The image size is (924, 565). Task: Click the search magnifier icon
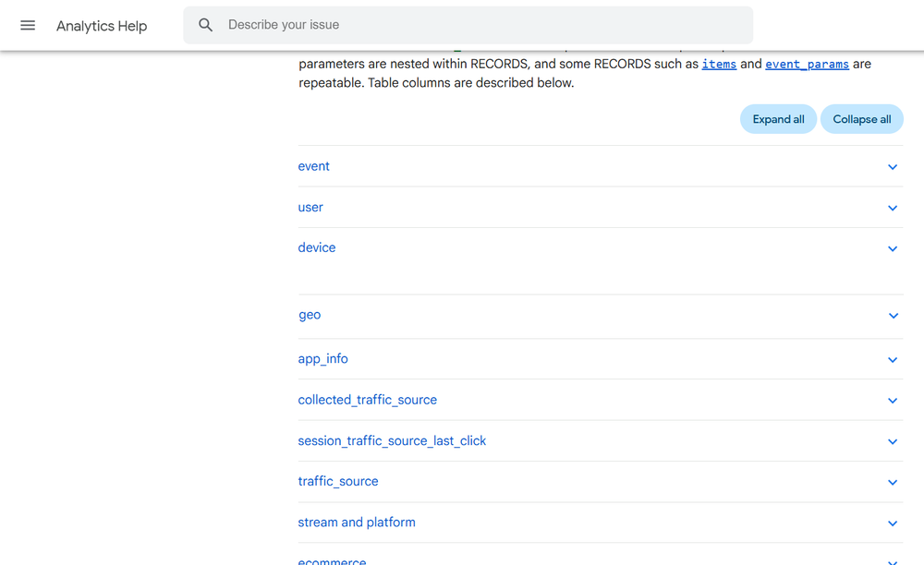pyautogui.click(x=206, y=26)
